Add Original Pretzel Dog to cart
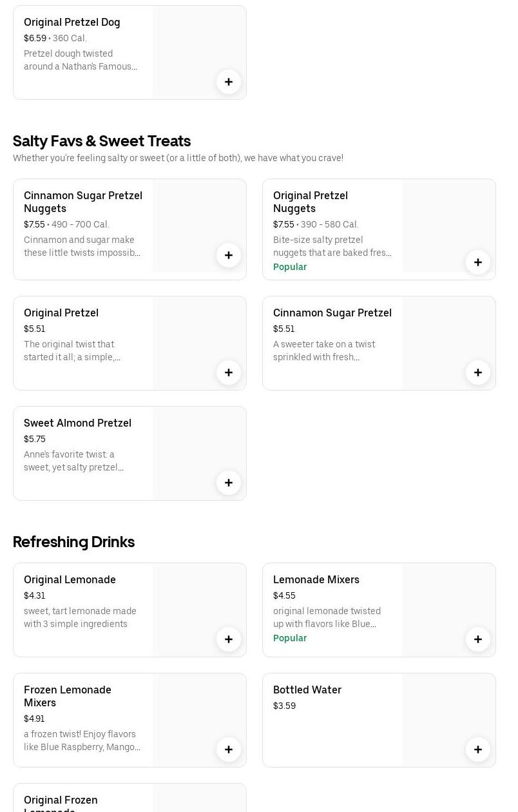Viewport: 518px width, 812px height. [229, 82]
